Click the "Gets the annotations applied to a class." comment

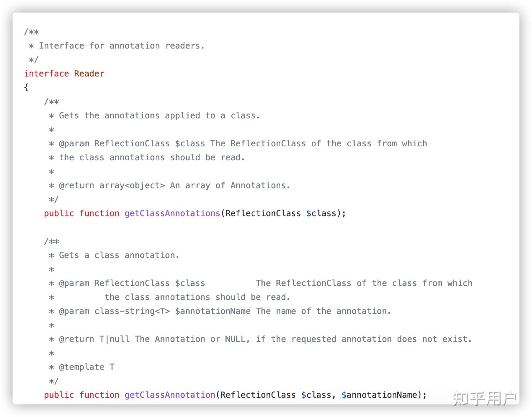pyautogui.click(x=159, y=116)
